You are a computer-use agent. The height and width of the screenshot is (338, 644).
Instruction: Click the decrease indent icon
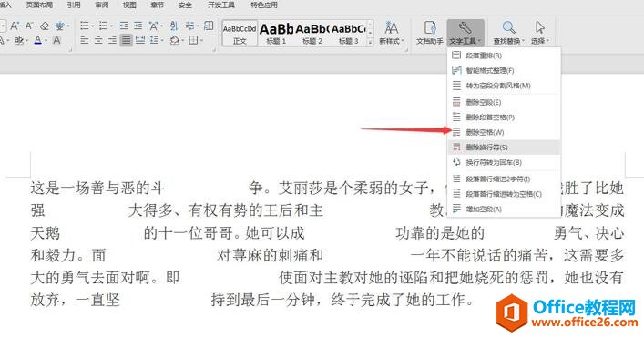[x=124, y=26]
